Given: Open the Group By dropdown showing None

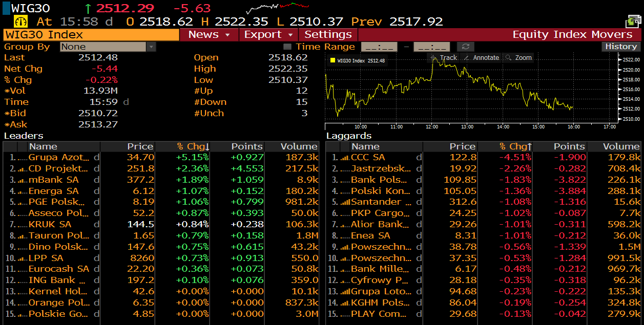Looking at the screenshot, I should pyautogui.click(x=108, y=47).
